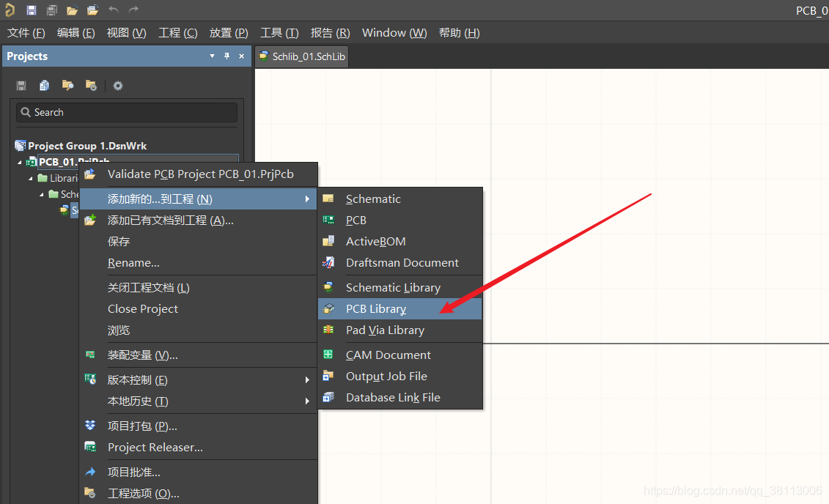Open the 工程 (C) menu
The height and width of the screenshot is (504, 829).
coord(177,33)
